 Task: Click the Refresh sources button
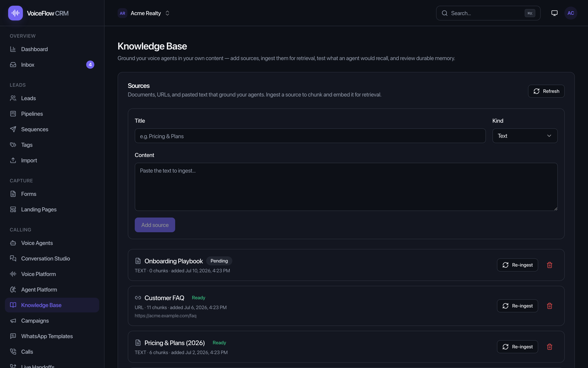coord(546,91)
